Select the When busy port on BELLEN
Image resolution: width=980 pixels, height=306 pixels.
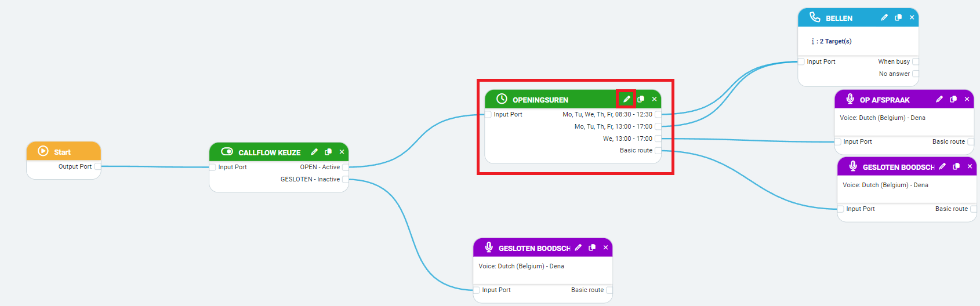(916, 61)
